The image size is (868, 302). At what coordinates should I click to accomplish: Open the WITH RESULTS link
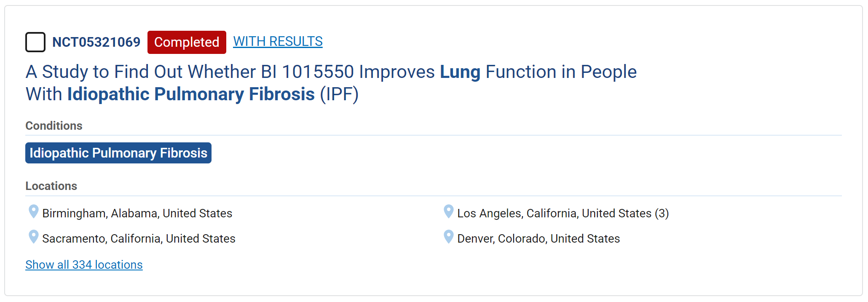(x=278, y=41)
